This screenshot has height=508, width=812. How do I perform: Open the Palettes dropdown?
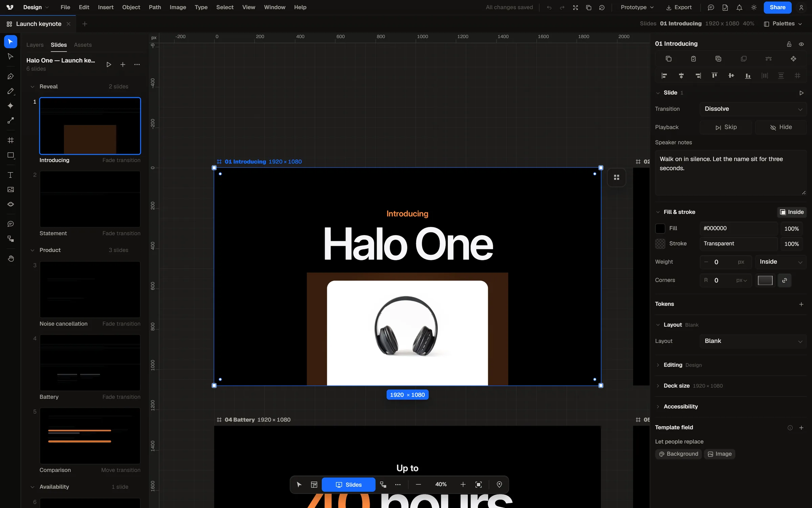tap(783, 24)
